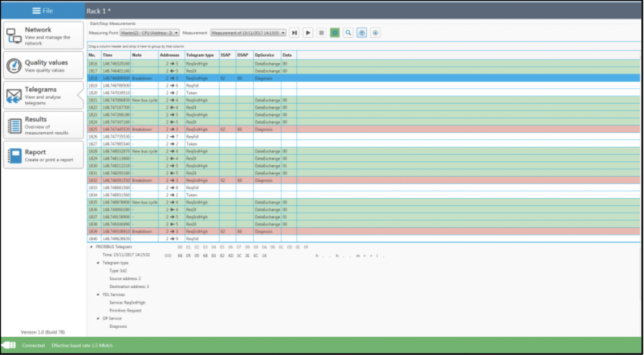The width and height of the screenshot is (644, 355).
Task: Sort by the Telegram type column header
Action: click(x=200, y=55)
